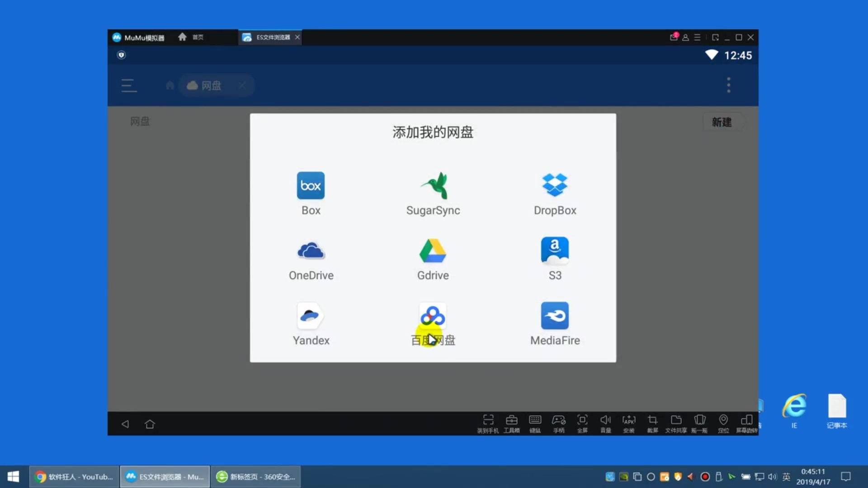Click the 英 input method indicator
The width and height of the screenshot is (868, 488).
(786, 477)
